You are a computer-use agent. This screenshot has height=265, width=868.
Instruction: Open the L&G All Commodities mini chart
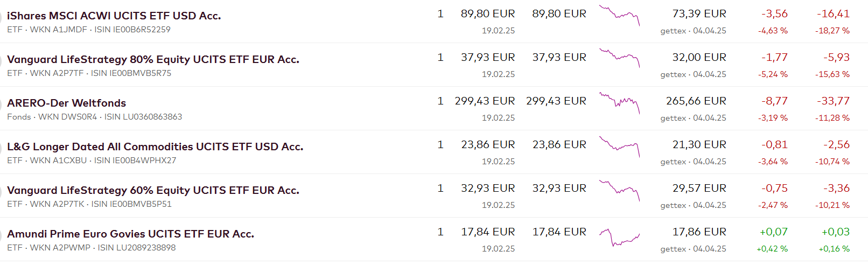coord(619,146)
